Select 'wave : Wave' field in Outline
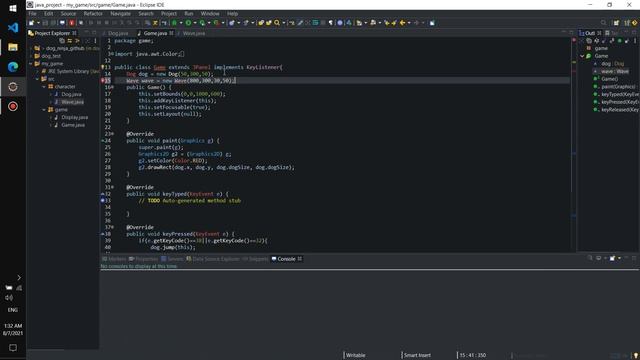 pos(614,71)
